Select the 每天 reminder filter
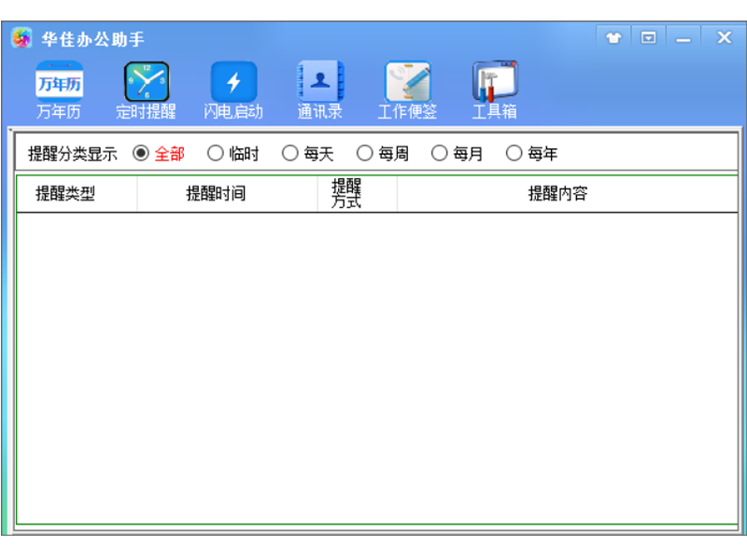 308,153
